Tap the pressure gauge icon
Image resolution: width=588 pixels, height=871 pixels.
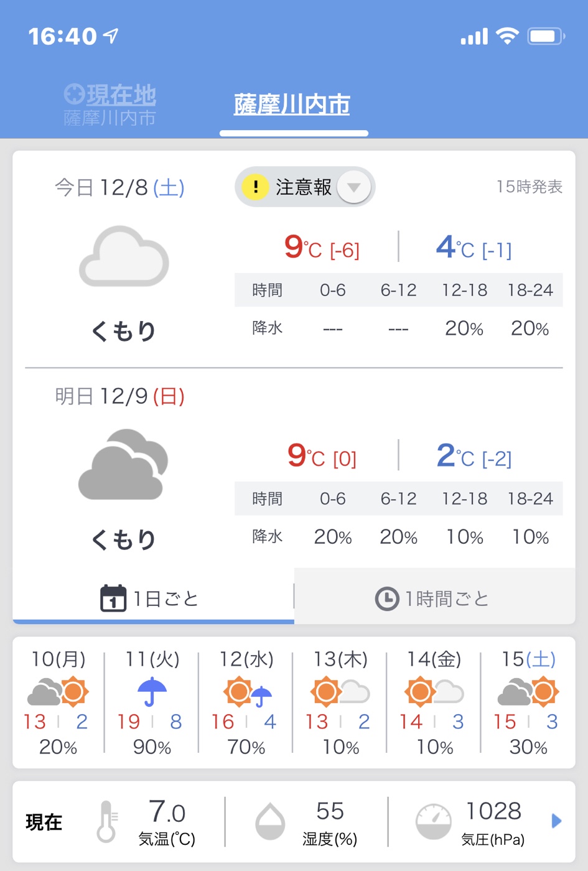click(x=433, y=821)
